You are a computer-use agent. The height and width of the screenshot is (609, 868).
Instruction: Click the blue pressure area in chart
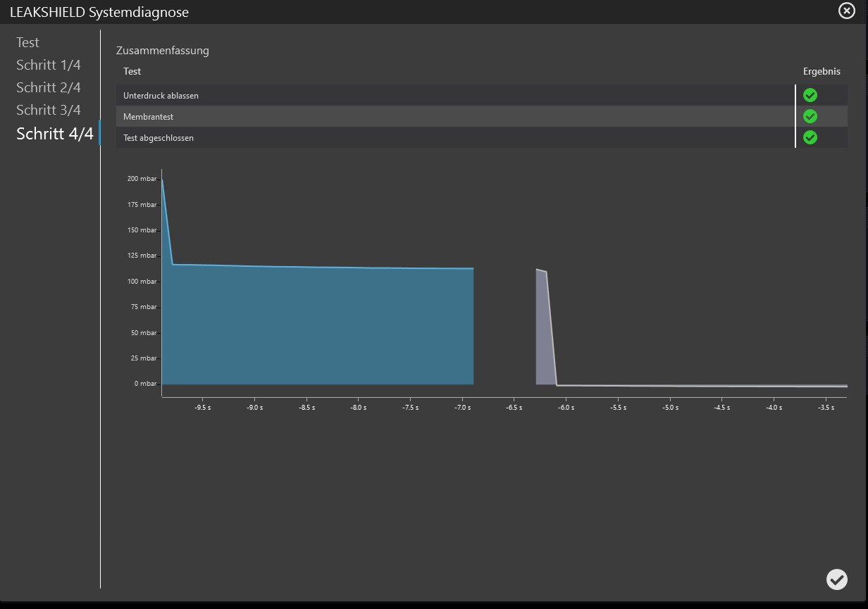tap(317, 324)
